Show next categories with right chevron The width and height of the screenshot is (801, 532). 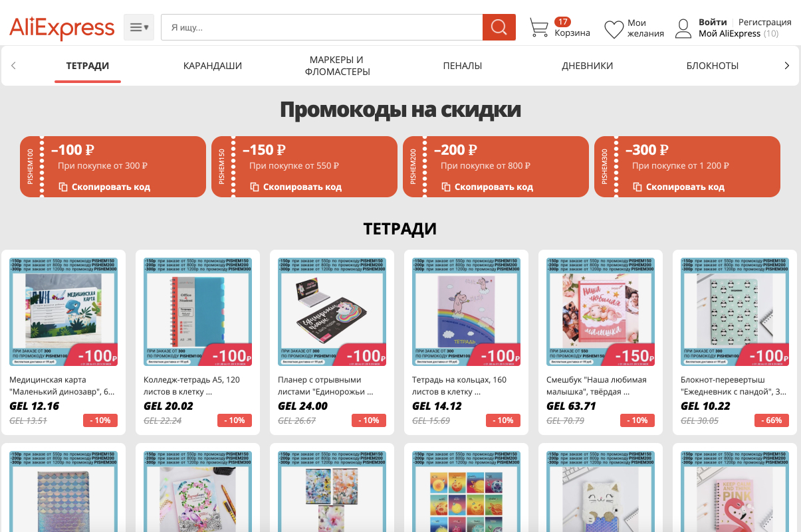pos(787,66)
